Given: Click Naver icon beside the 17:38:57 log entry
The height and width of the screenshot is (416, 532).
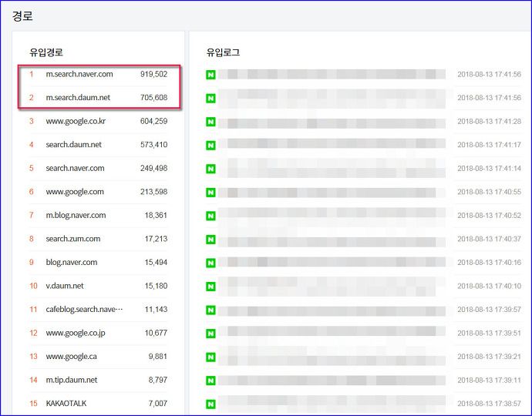Looking at the screenshot, I should click(x=210, y=404).
